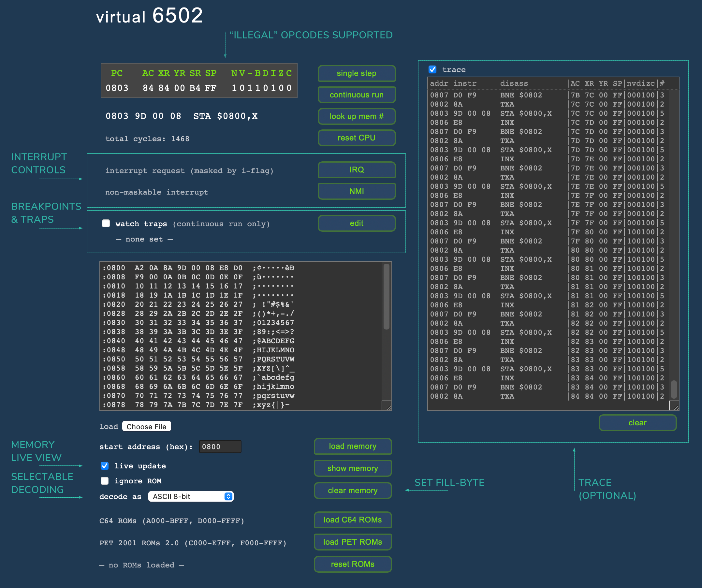Click the memory dump scrollbar thumb
702x588 pixels.
point(387,297)
